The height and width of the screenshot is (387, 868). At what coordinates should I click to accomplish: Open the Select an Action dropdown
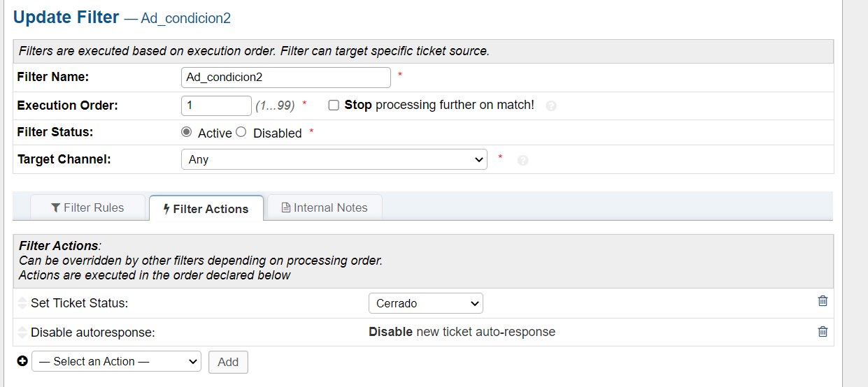pyautogui.click(x=116, y=361)
